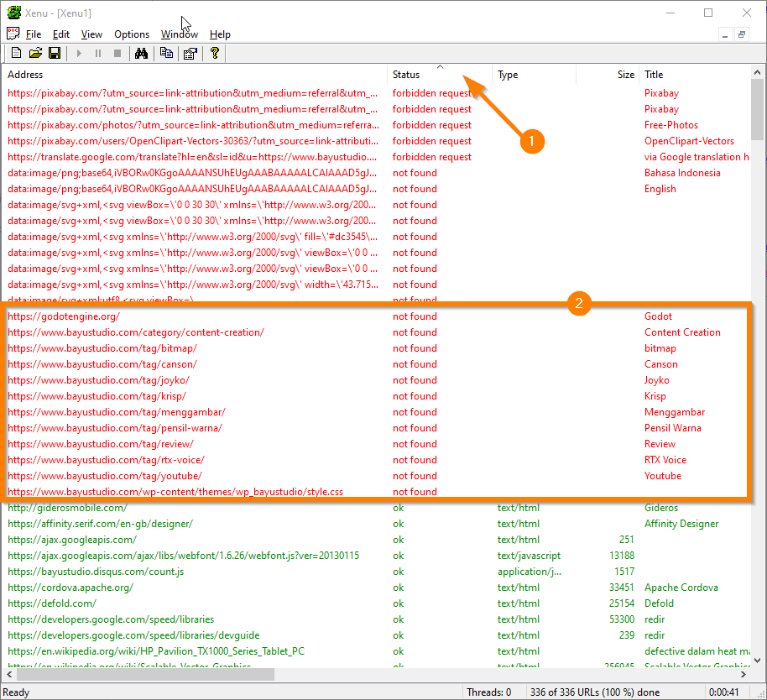Select the translate.google.com/translate address row

click(x=377, y=157)
